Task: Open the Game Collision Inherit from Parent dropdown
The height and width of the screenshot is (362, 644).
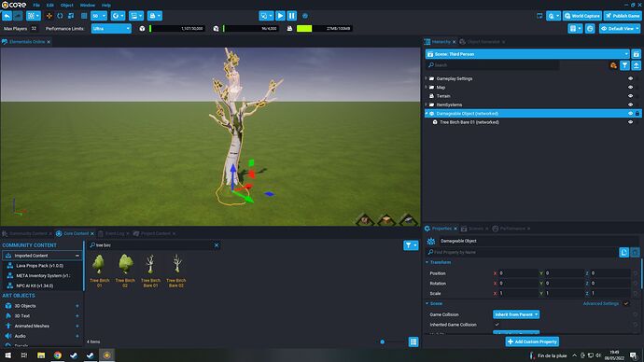Action: click(516, 314)
